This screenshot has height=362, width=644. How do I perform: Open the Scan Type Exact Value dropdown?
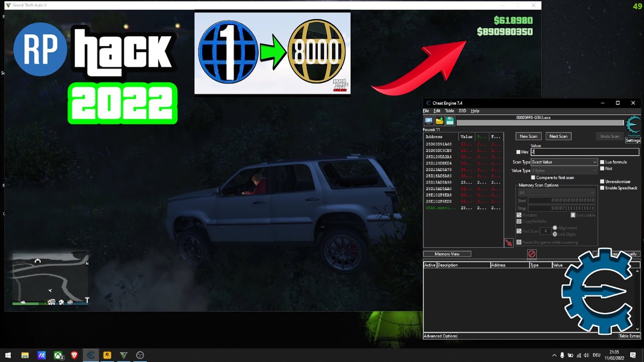(x=564, y=162)
